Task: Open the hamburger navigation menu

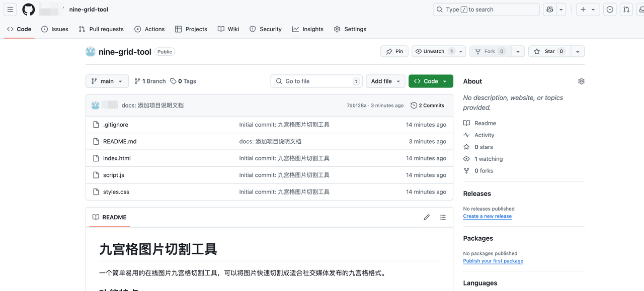Action: tap(10, 10)
